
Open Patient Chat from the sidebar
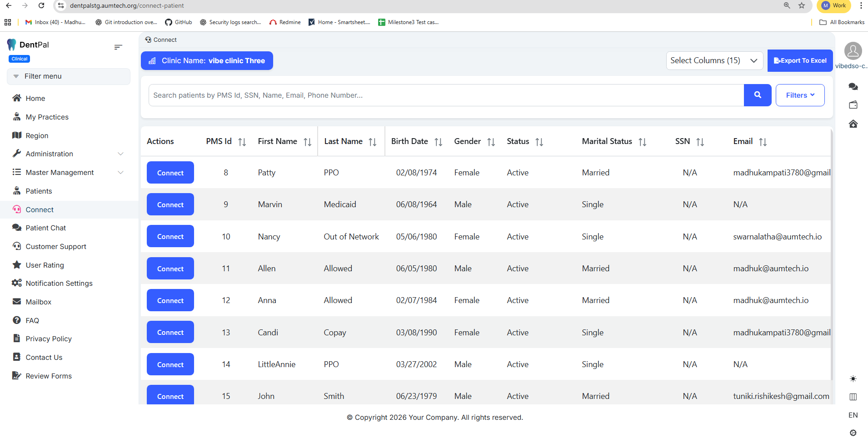pos(45,228)
